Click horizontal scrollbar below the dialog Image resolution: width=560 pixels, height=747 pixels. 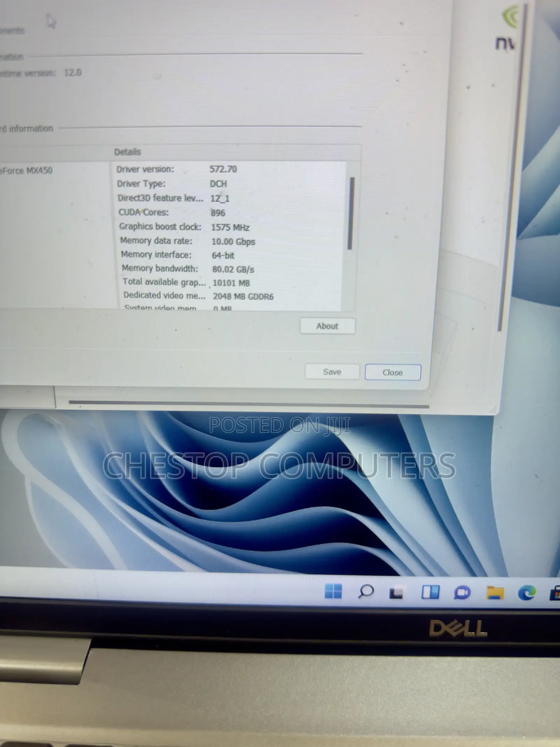click(x=249, y=404)
